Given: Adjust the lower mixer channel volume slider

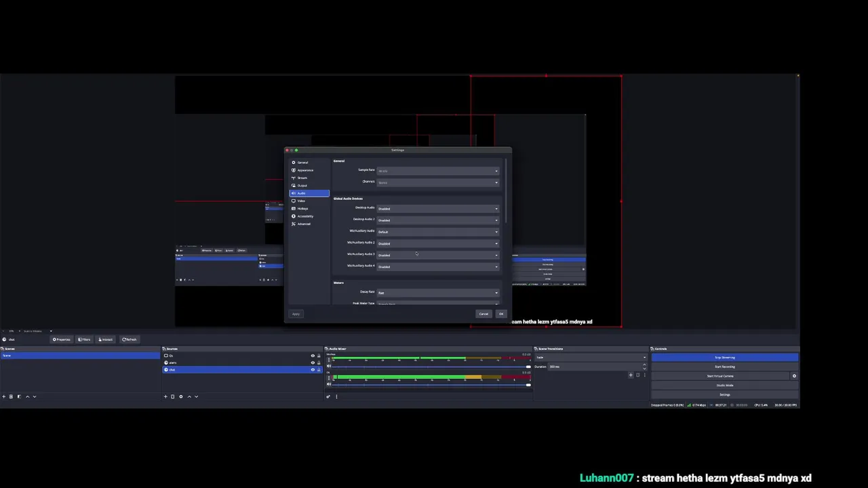Looking at the screenshot, I should pyautogui.click(x=431, y=385).
